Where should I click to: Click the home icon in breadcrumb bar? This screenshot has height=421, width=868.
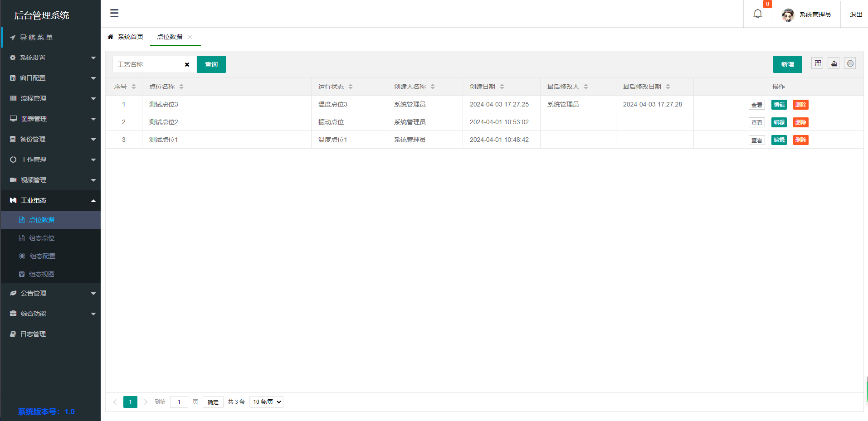pos(110,36)
